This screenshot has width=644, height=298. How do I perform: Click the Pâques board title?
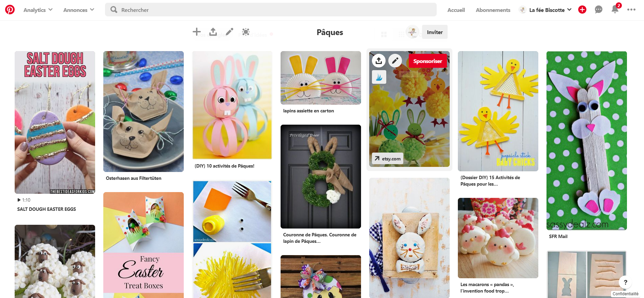(330, 32)
